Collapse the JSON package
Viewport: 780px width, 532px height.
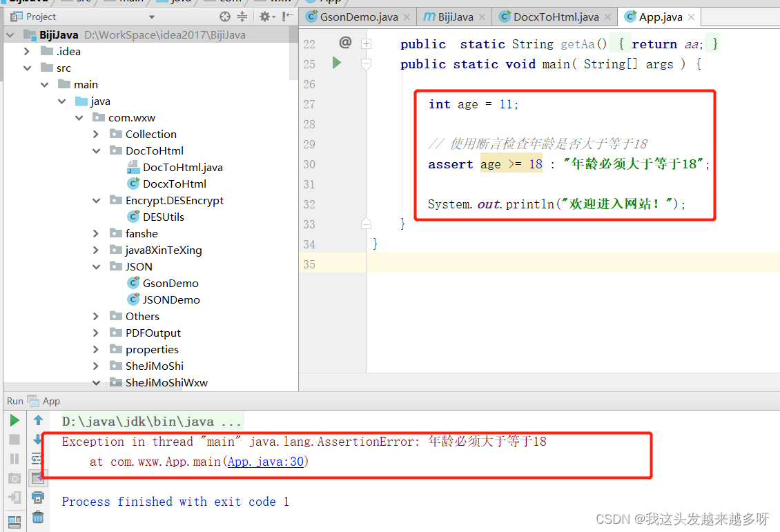pyautogui.click(x=97, y=267)
